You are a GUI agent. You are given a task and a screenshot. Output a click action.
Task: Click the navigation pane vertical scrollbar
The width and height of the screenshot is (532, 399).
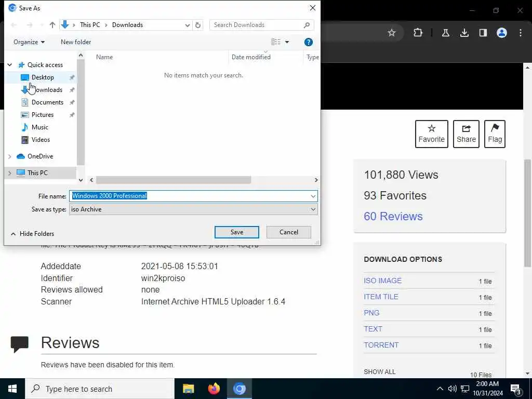(x=81, y=112)
